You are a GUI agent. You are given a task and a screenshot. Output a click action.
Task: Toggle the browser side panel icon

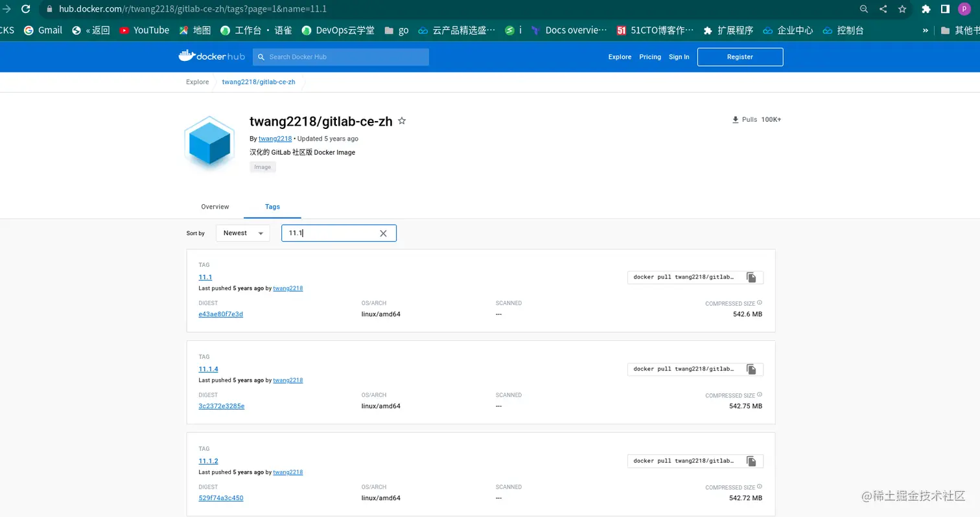point(945,9)
